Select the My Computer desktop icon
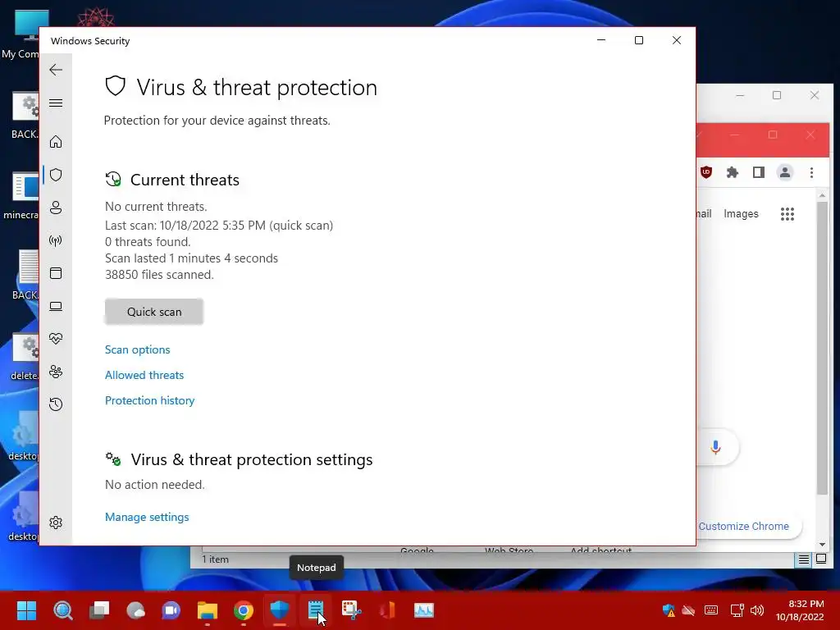This screenshot has height=630, width=840. click(x=20, y=34)
